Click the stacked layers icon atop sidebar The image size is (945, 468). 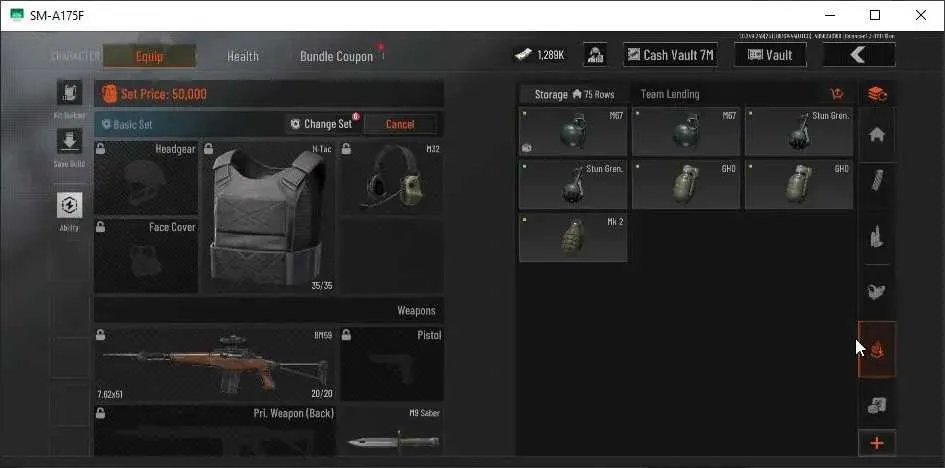(877, 95)
